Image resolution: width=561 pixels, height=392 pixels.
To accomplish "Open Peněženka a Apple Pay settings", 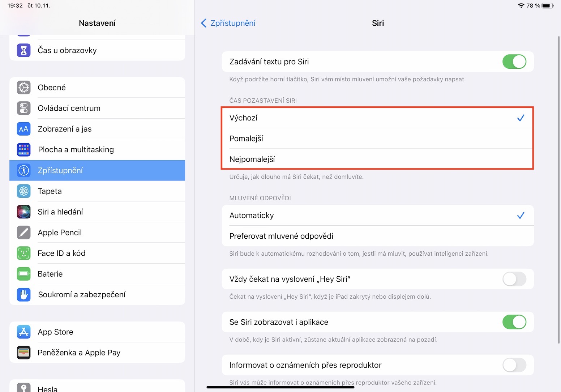I will (97, 353).
